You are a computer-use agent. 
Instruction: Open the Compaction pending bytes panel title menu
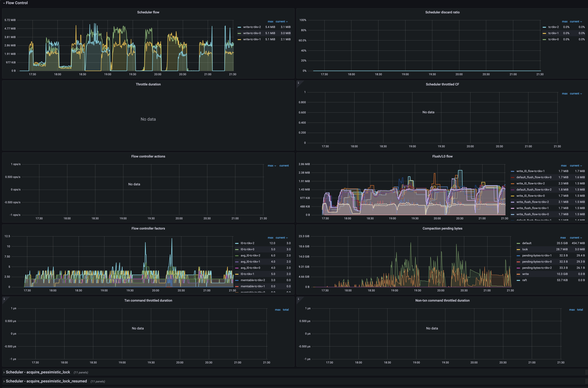(x=442, y=228)
